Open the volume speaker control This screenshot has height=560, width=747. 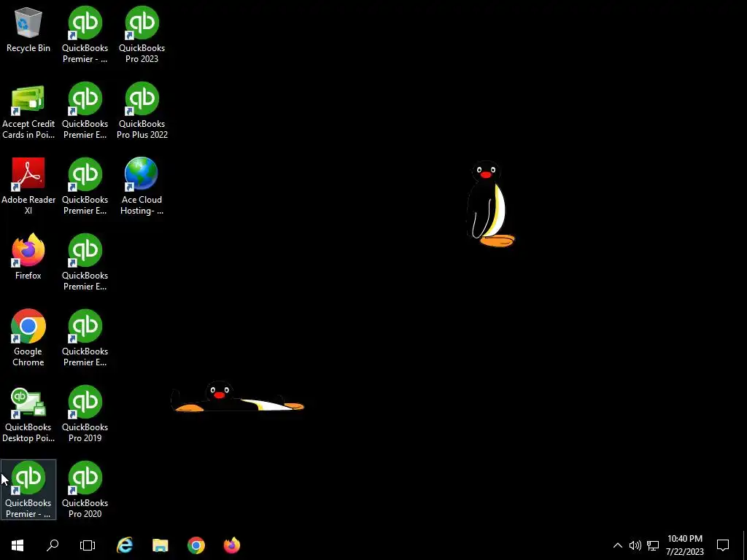(635, 545)
